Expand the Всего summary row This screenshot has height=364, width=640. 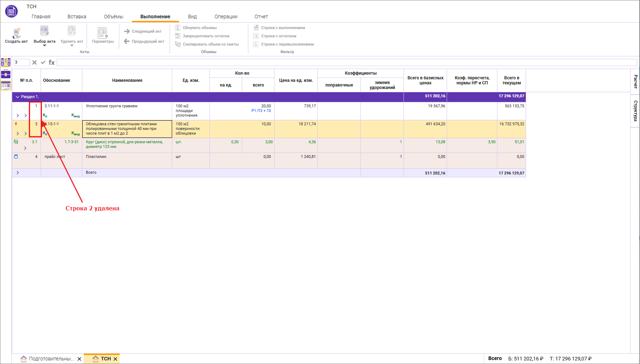click(18, 173)
